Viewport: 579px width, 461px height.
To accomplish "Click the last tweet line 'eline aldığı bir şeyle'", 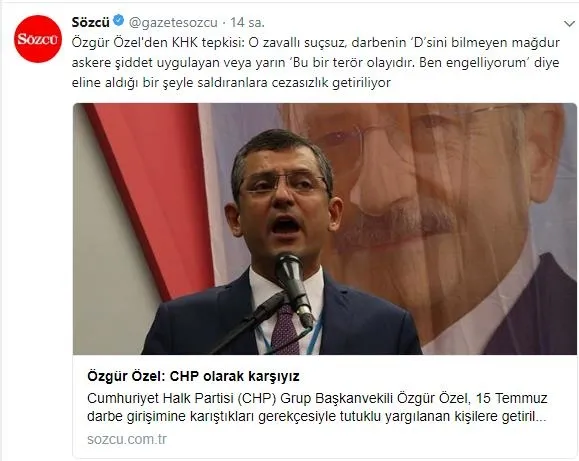I will coord(231,82).
